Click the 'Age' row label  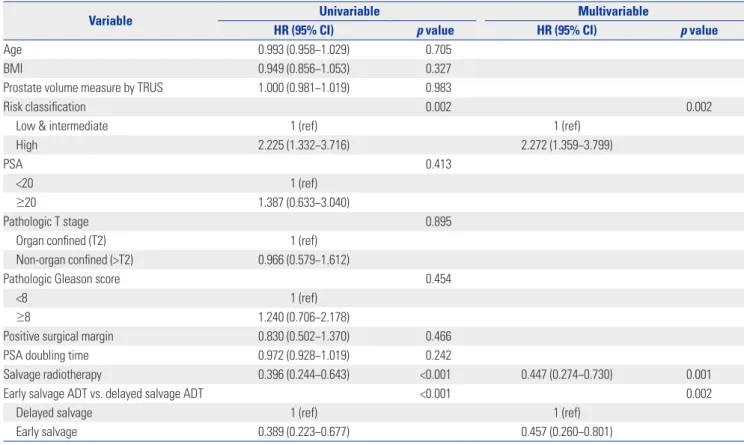click(12, 50)
